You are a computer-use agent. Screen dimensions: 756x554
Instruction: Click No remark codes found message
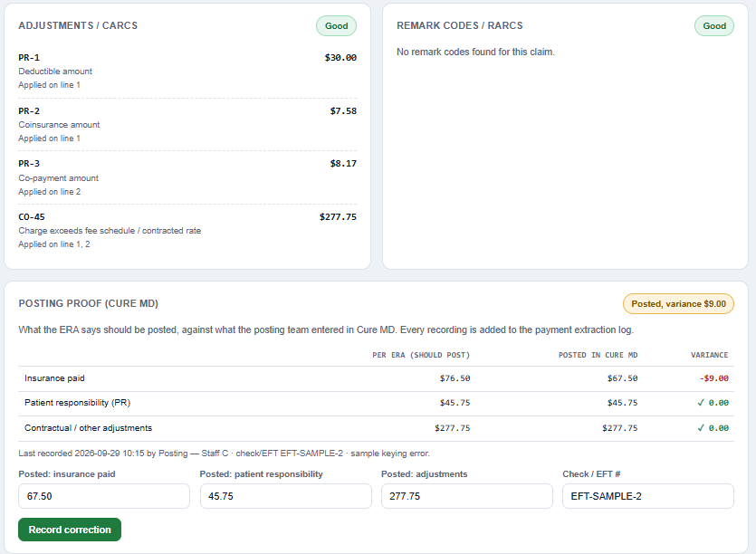click(x=475, y=52)
